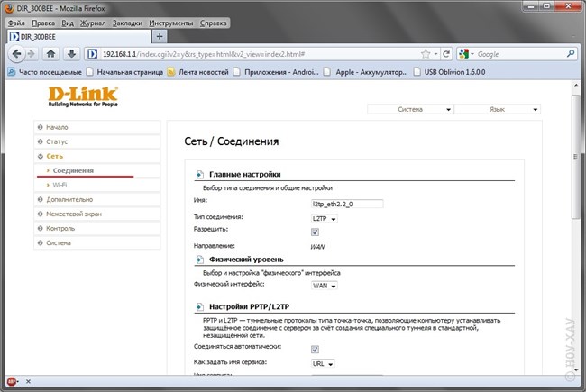Click the scrollbar up arrow
This screenshot has width=586, height=392.
tap(575, 86)
